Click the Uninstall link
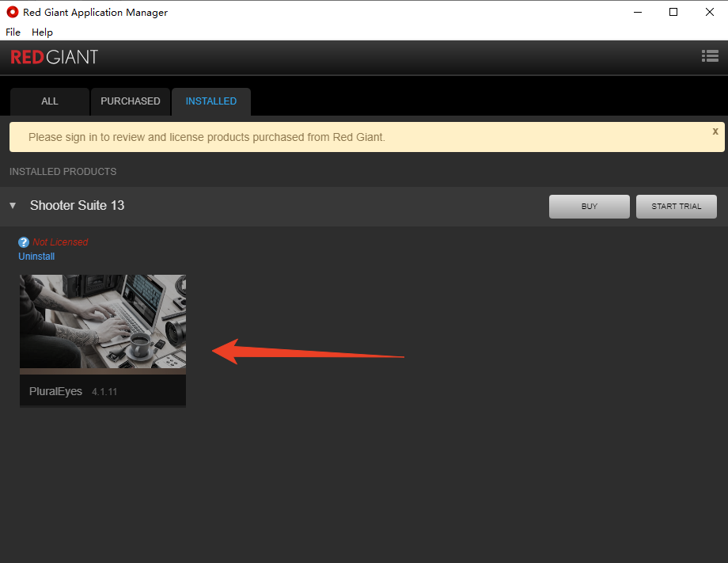The image size is (728, 563). (x=36, y=257)
